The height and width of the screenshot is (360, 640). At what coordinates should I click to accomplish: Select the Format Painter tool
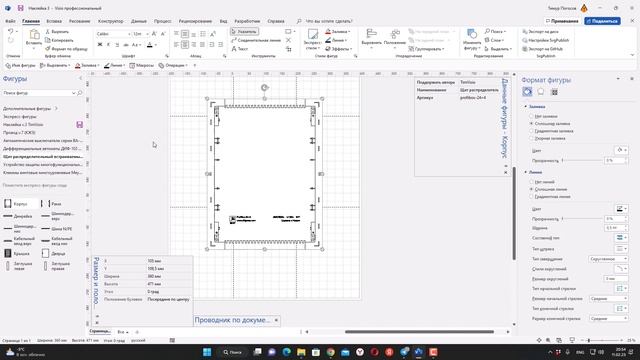pyautogui.click(x=66, y=49)
